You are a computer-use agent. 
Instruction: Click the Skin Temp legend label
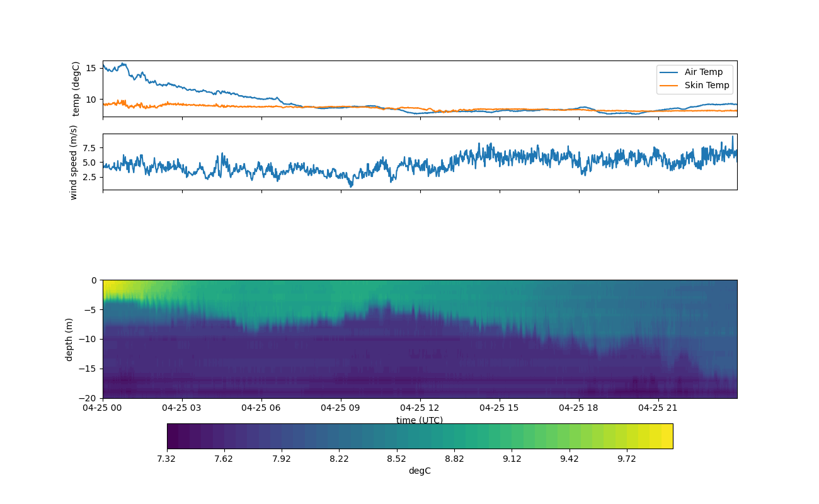(706, 85)
